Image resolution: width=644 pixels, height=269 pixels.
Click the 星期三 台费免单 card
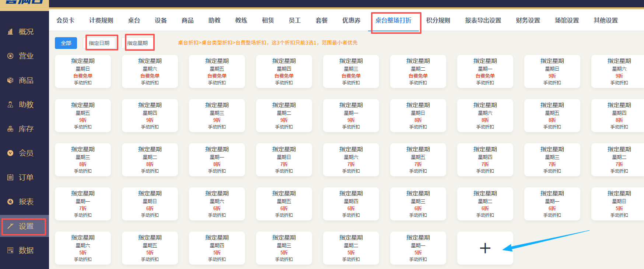(x=351, y=71)
